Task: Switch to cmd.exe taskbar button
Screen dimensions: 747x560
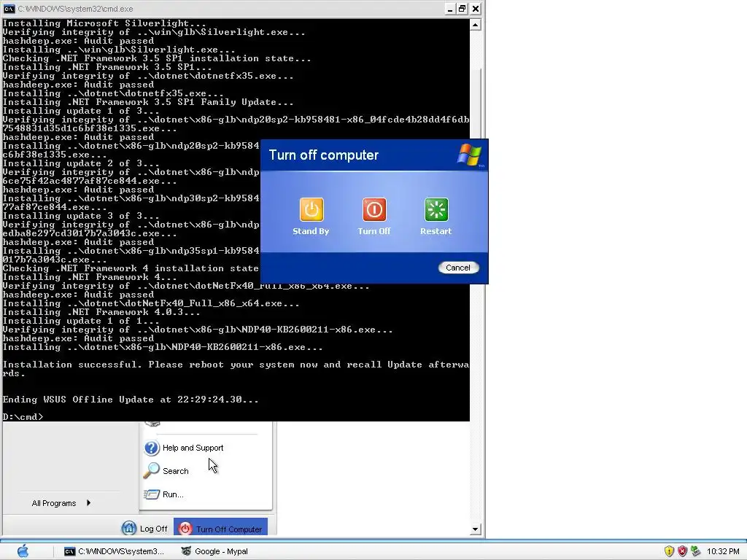Action: tap(115, 551)
